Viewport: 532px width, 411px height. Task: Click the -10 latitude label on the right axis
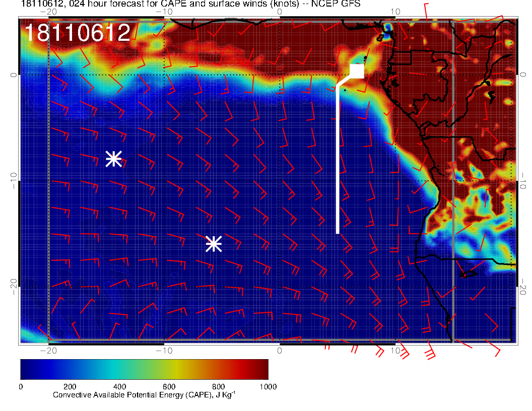coord(523,181)
